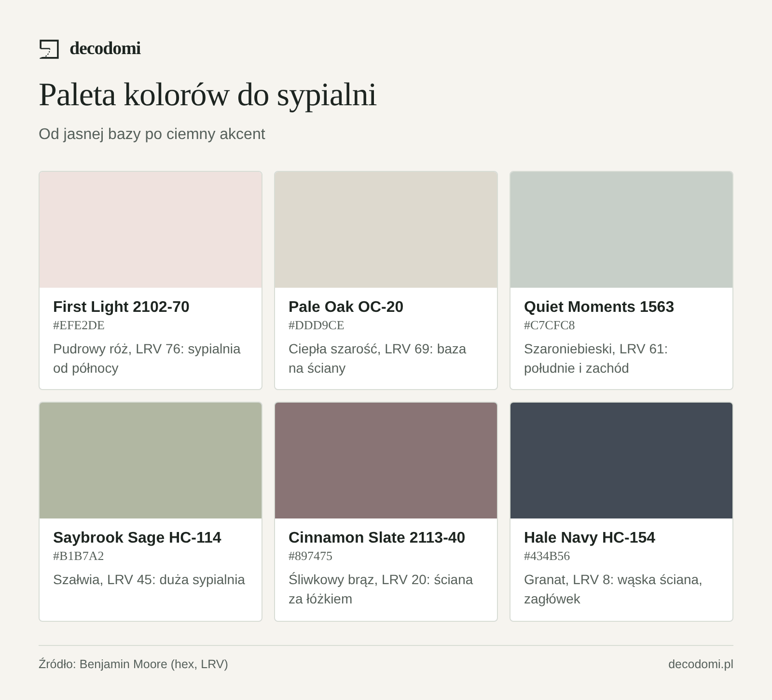
Task: Click hex code #C7CFC8
Action: click(x=550, y=325)
